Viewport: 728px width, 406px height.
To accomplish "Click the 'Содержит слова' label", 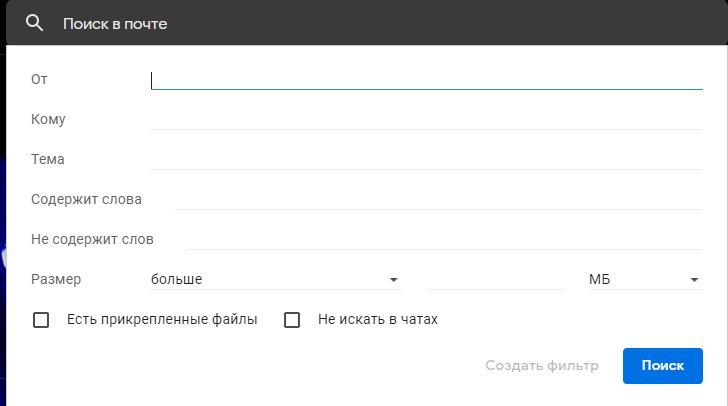I will [x=86, y=199].
